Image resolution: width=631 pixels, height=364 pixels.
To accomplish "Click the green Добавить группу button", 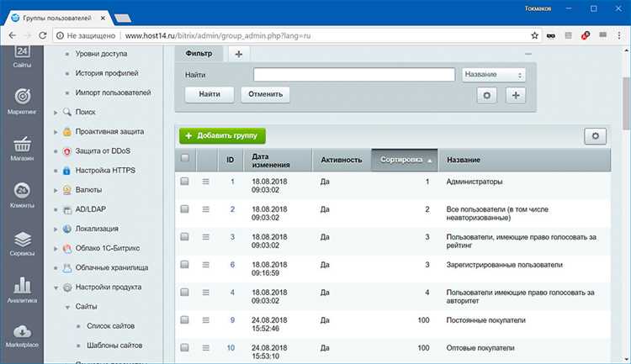I will coord(222,136).
